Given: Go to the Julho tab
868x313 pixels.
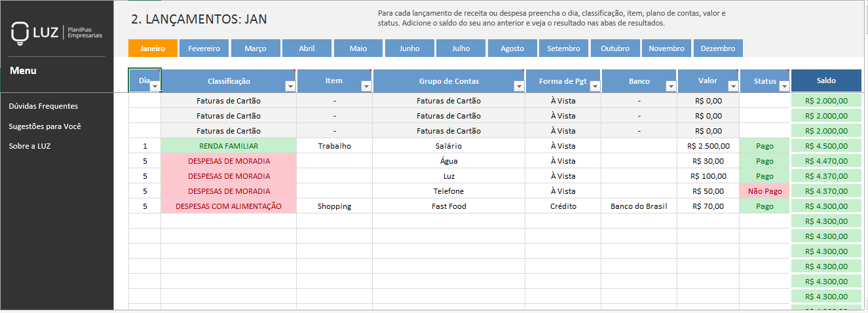Looking at the screenshot, I should 461,48.
